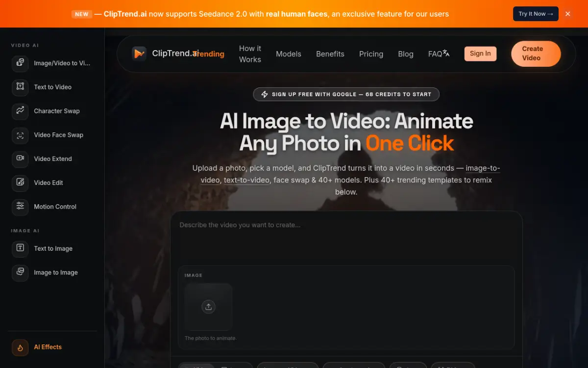The image size is (588, 368).
Task: Click the upload arrow icon in the image box
Action: (x=208, y=307)
